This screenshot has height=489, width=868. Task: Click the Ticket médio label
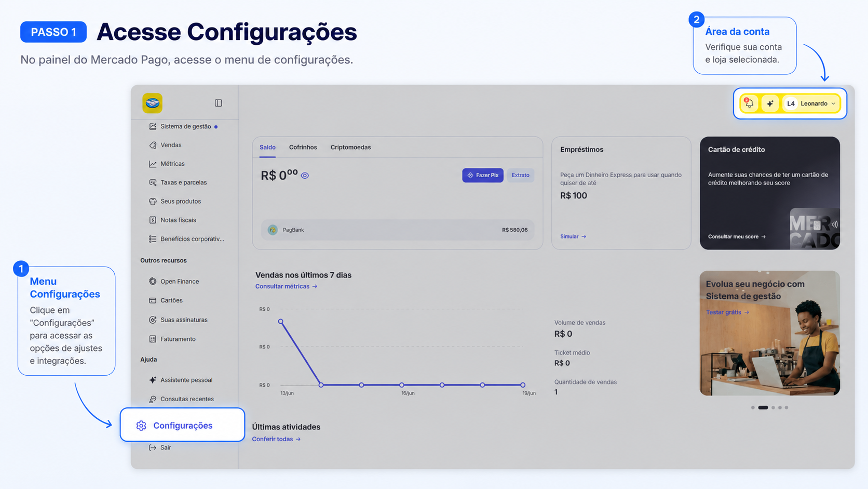(x=572, y=353)
